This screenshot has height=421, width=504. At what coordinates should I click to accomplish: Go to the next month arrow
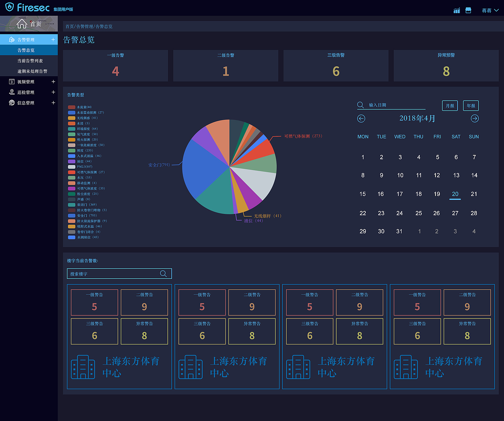tap(475, 118)
